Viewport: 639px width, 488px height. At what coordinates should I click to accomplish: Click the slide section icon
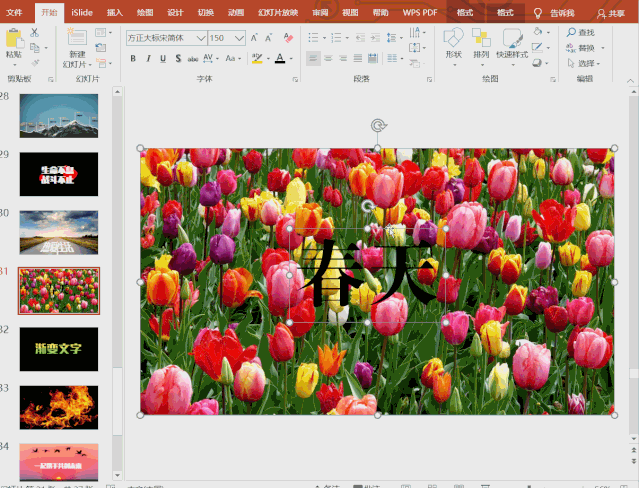point(101,63)
